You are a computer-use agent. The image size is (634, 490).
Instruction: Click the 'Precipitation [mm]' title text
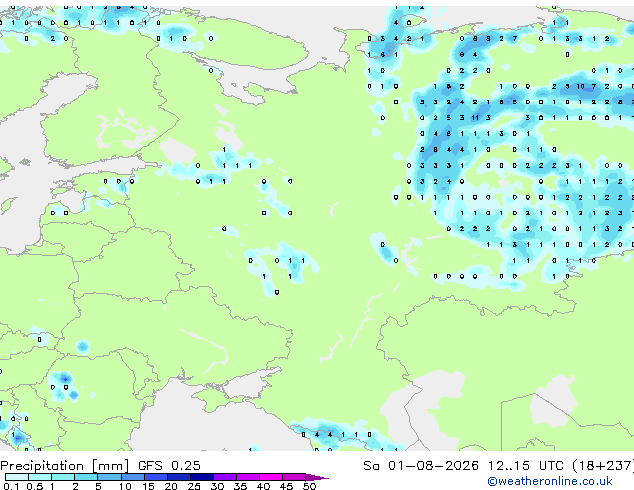pos(65,466)
